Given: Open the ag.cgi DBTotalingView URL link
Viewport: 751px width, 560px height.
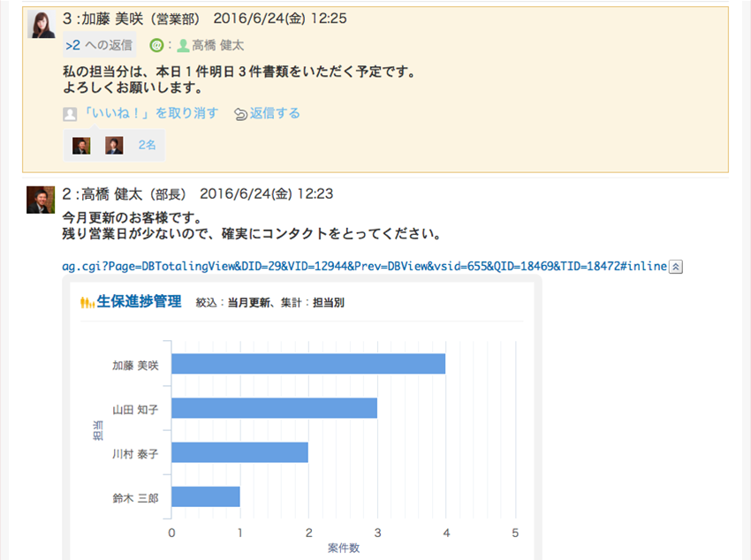Looking at the screenshot, I should (364, 266).
